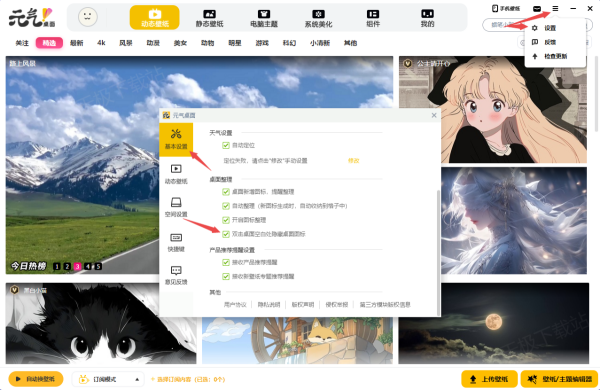The height and width of the screenshot is (390, 600).
Task: Select hot list page 4 marker
Action: (x=88, y=266)
